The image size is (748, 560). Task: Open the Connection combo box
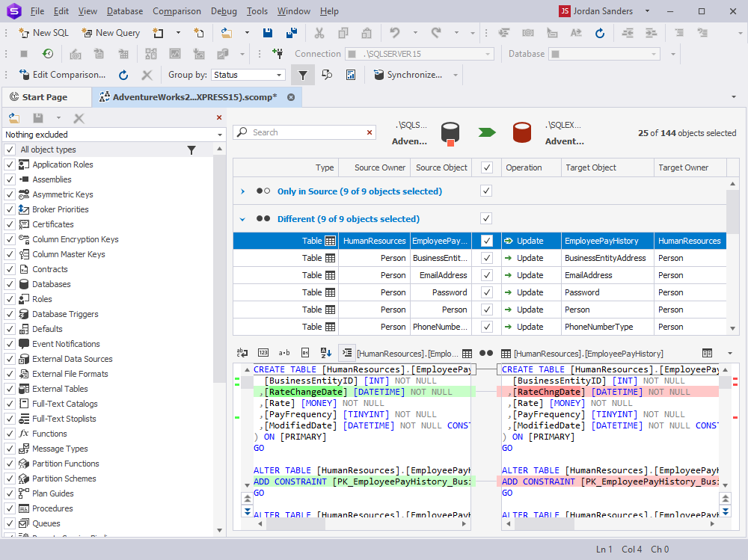coord(420,54)
